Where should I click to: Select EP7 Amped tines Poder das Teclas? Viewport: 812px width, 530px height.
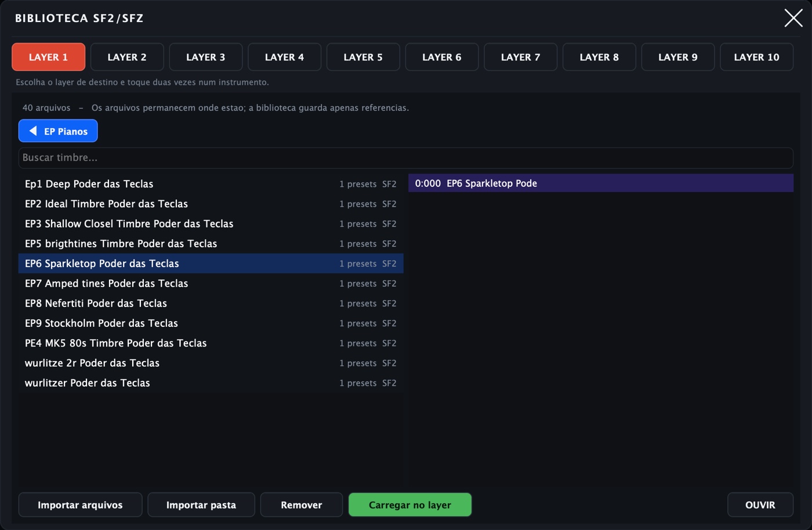pos(211,283)
